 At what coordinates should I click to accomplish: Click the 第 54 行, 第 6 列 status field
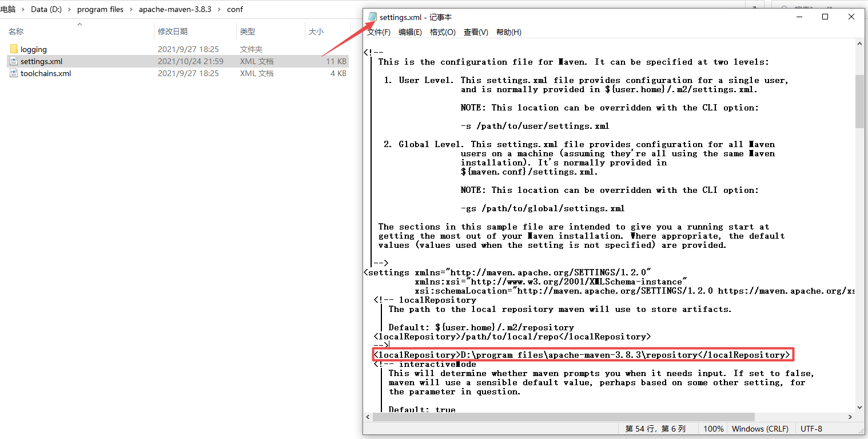coord(655,429)
